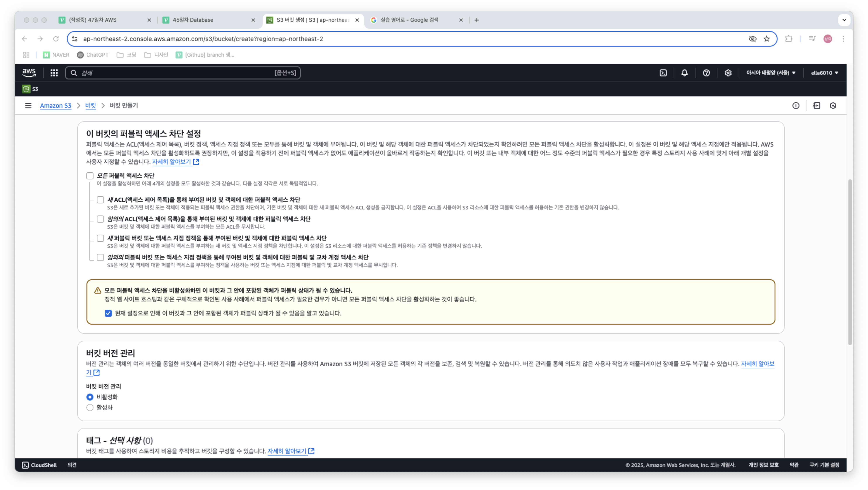Click the browser address bar URL

tap(203, 39)
